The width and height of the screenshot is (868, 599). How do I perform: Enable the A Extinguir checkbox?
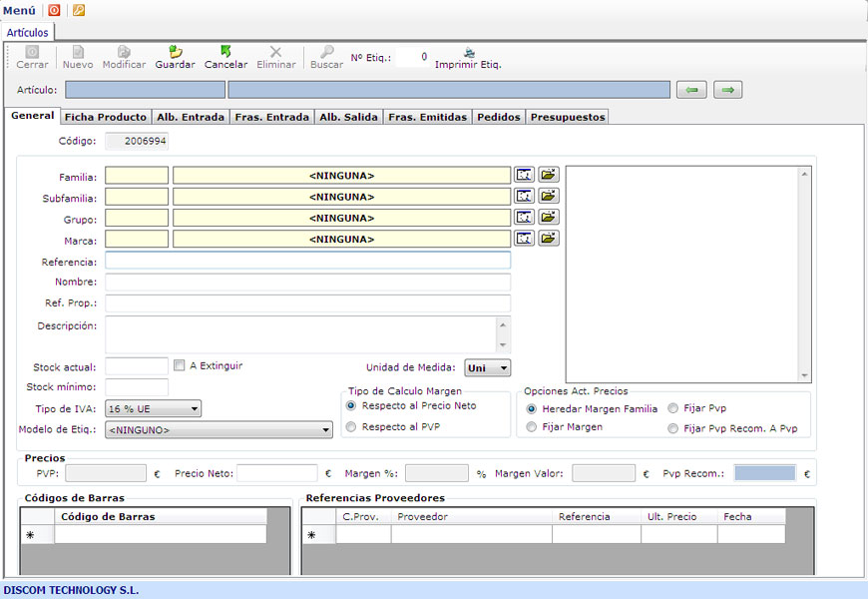(180, 365)
